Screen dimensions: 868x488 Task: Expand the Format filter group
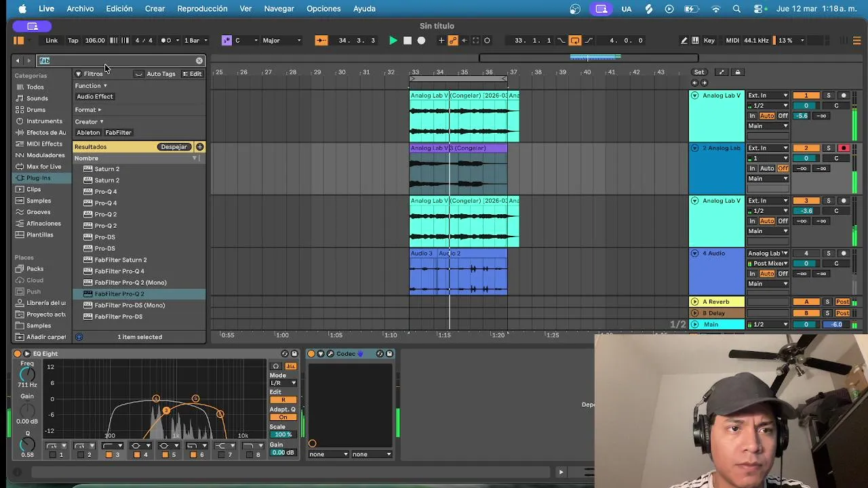[87, 110]
